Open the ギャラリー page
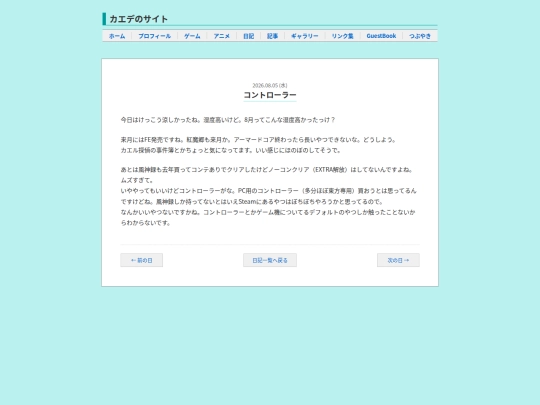This screenshot has height=405, width=540. click(305, 36)
